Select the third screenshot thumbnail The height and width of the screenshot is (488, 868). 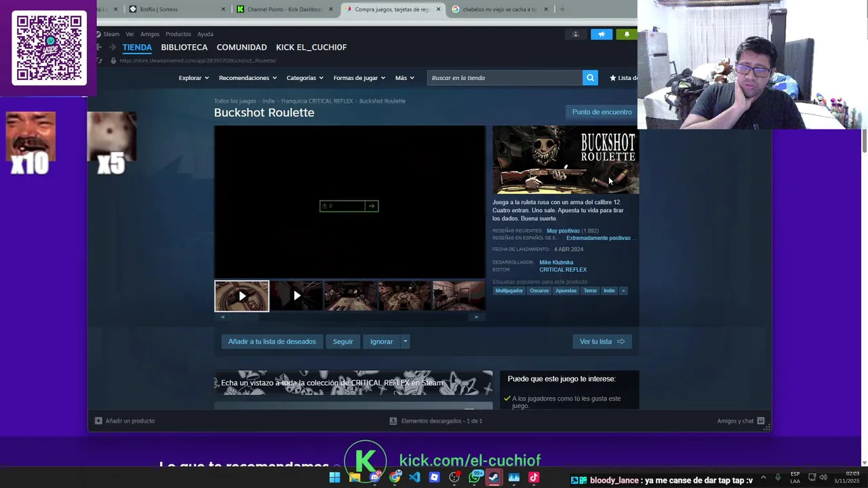pos(351,296)
